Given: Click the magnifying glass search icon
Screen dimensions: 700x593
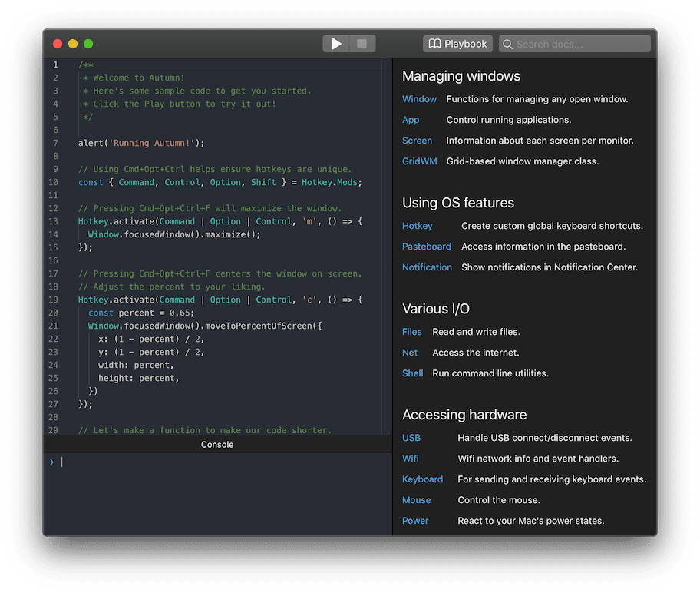Looking at the screenshot, I should 507,44.
